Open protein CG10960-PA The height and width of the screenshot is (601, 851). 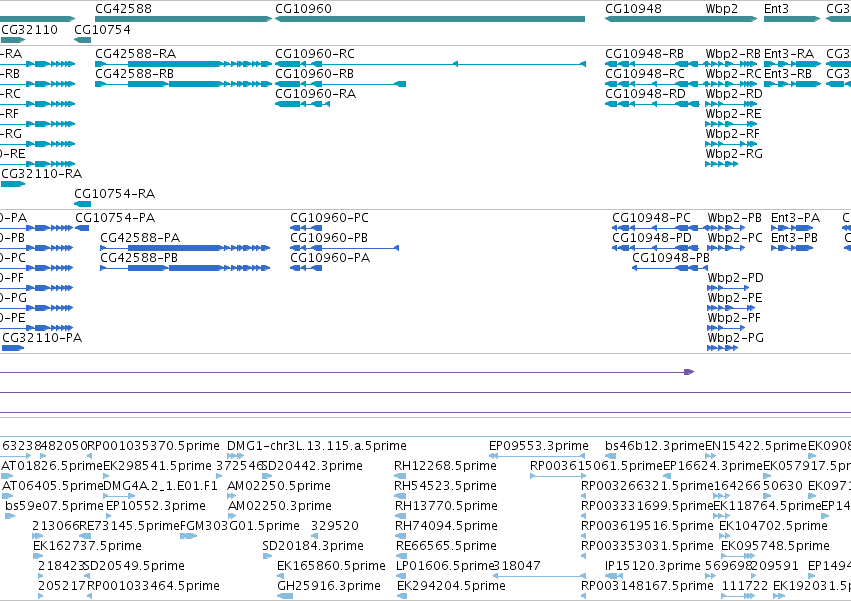point(330,258)
